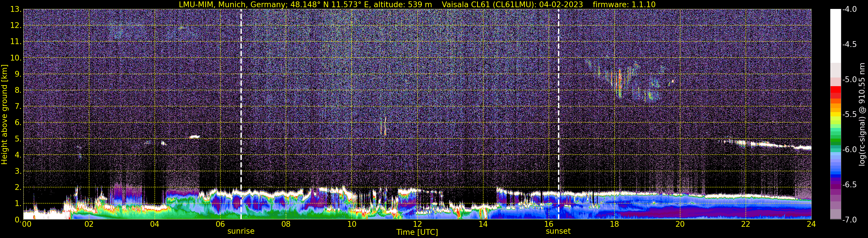Click the height tick label '10.' on height axis
The width and height of the screenshot is (868, 238).
tap(16, 58)
